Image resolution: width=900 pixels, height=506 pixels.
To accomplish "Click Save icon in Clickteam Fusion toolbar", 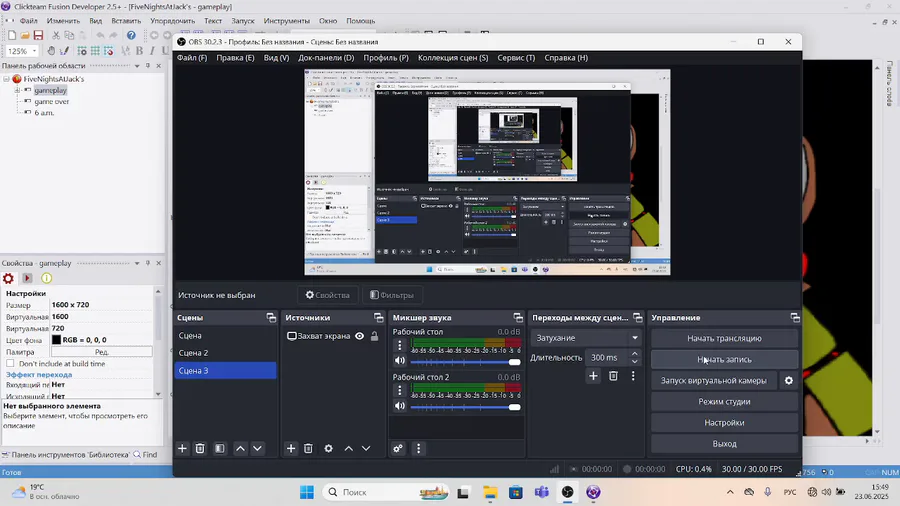I will (x=38, y=36).
